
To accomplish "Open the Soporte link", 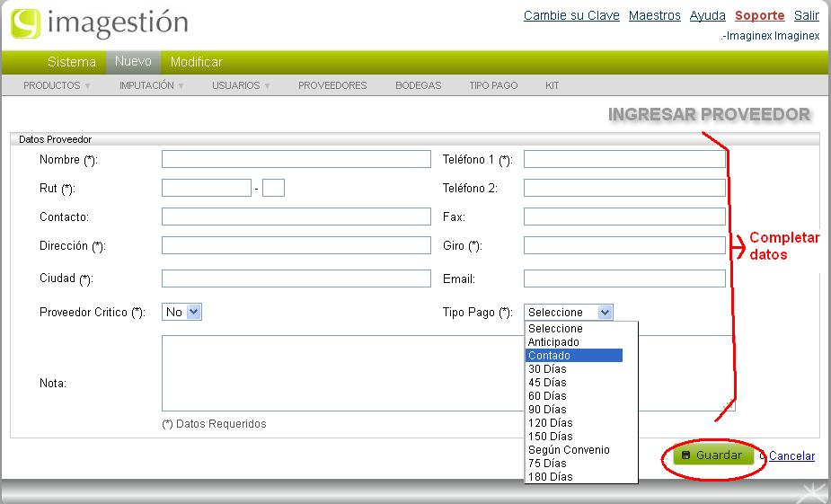I will (x=759, y=15).
